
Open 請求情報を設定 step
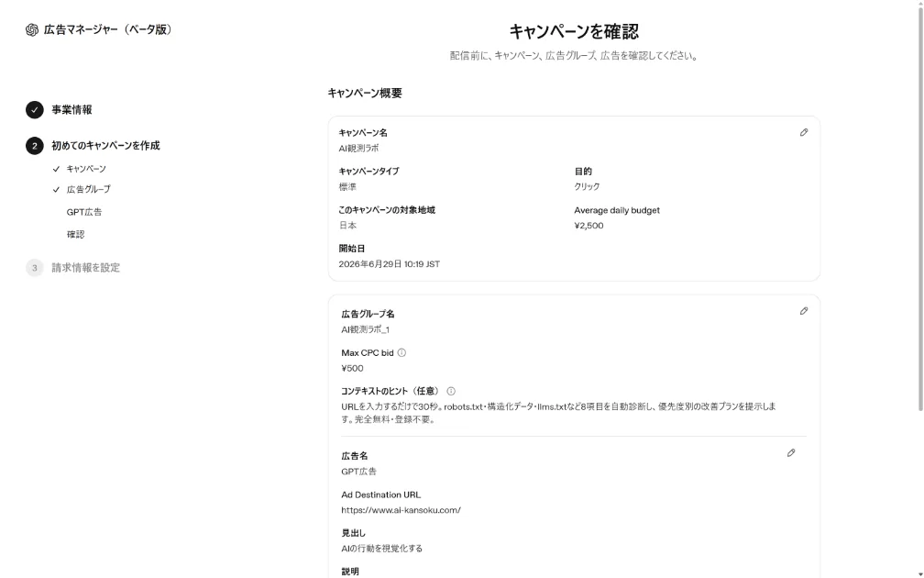(85, 268)
